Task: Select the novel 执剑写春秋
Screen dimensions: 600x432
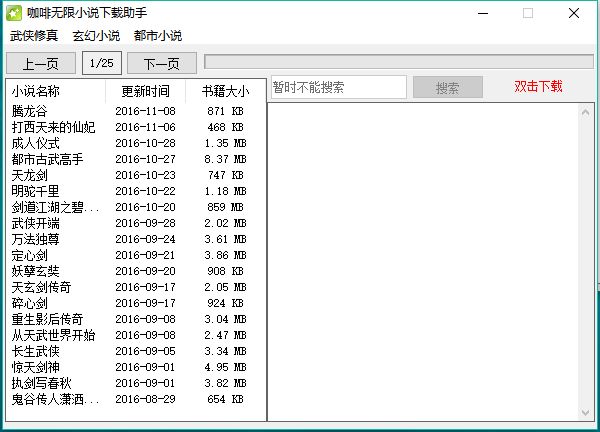Action: coord(41,383)
